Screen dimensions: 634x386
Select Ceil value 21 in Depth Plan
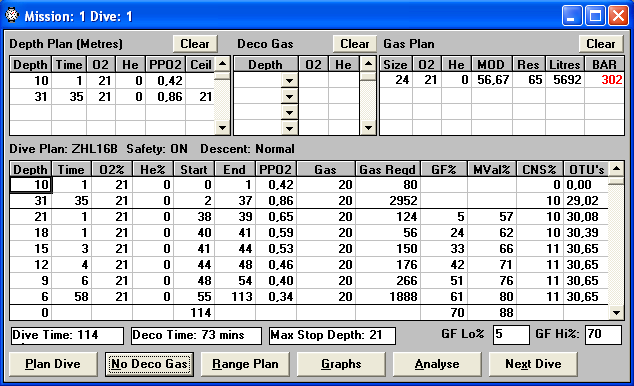click(201, 97)
